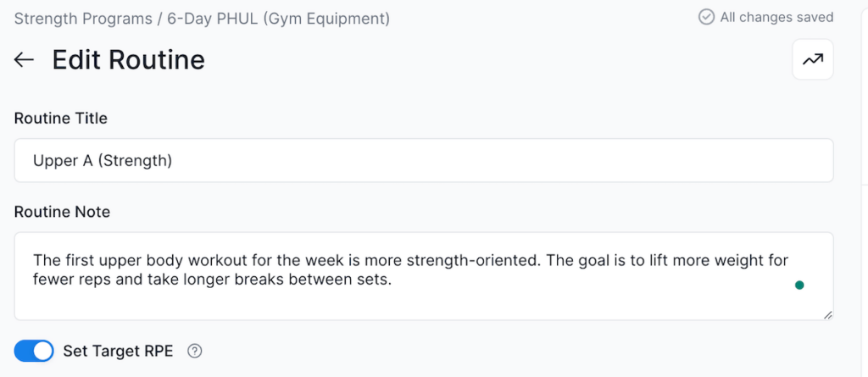Click the Routine Title label
This screenshot has height=377, width=868.
click(x=61, y=119)
